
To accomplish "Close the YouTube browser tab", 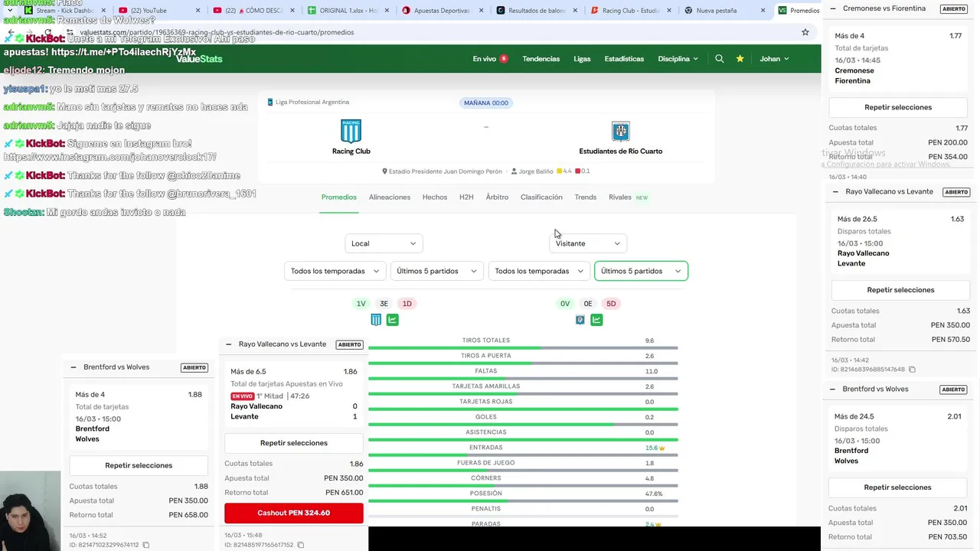I will [x=198, y=11].
